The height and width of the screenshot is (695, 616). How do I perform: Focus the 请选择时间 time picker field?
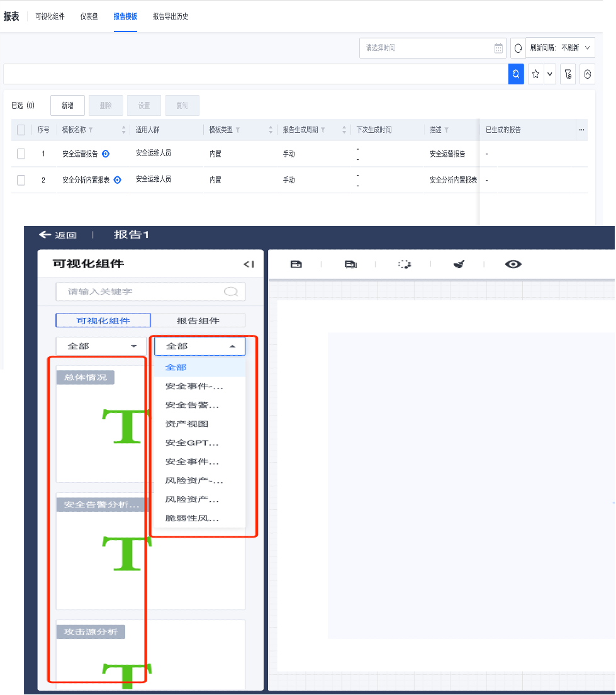click(432, 48)
